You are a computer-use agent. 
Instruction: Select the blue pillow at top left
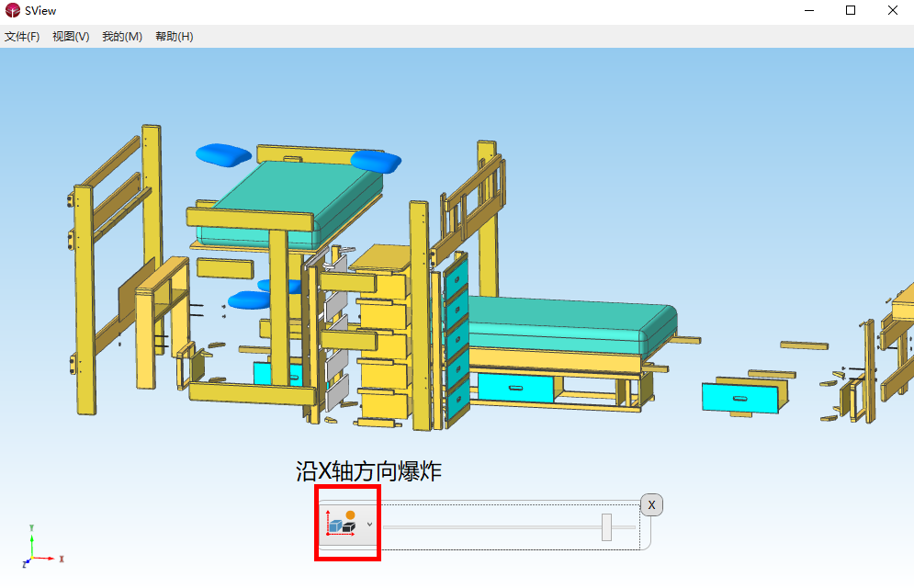pos(224,154)
